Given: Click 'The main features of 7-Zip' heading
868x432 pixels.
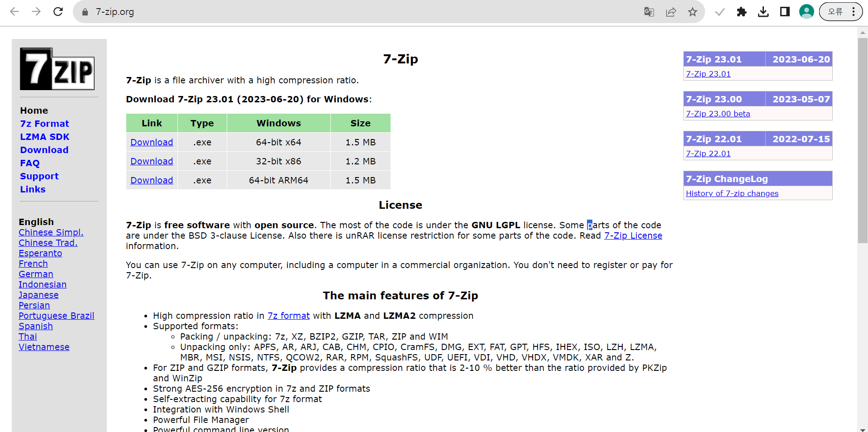Looking at the screenshot, I should [401, 296].
